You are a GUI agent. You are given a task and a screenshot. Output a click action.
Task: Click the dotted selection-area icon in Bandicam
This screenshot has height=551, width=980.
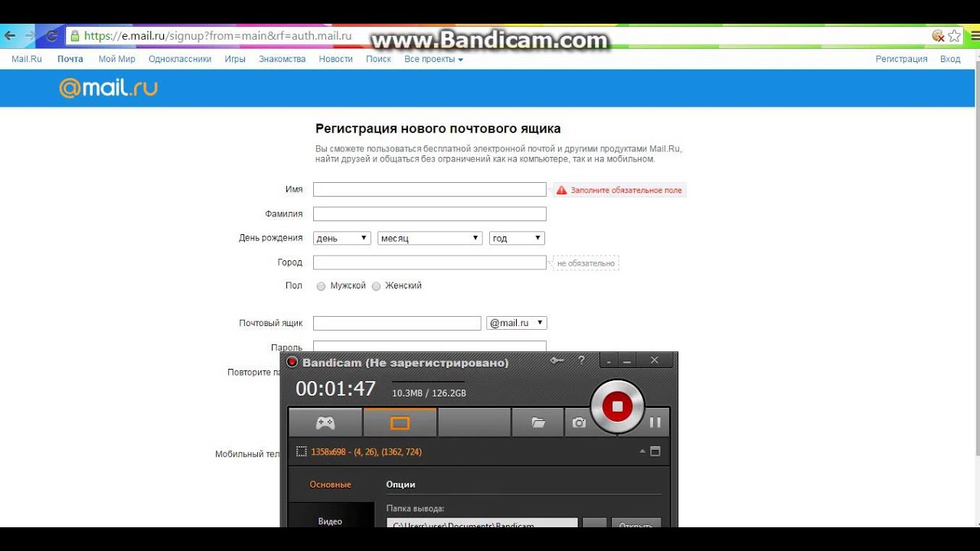pyautogui.click(x=302, y=452)
